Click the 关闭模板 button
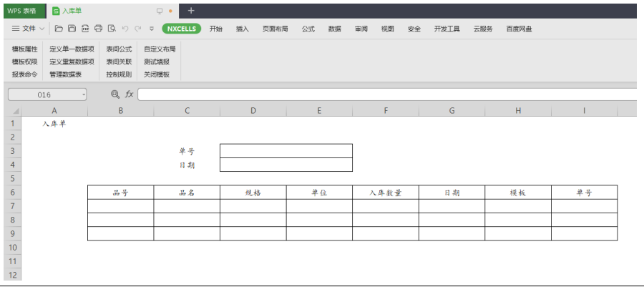Viewport: 644px width, 287px height. (x=157, y=74)
